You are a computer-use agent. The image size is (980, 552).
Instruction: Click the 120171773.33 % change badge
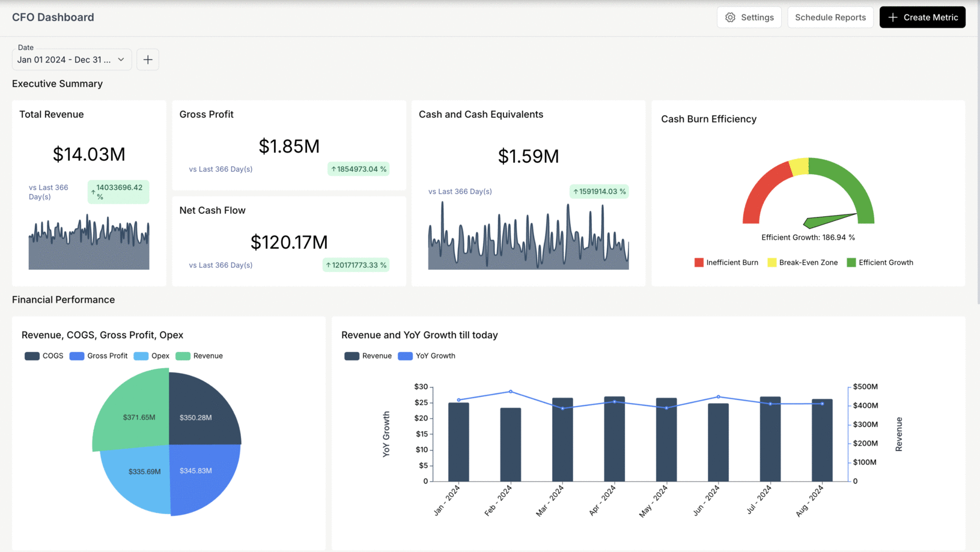[356, 265]
